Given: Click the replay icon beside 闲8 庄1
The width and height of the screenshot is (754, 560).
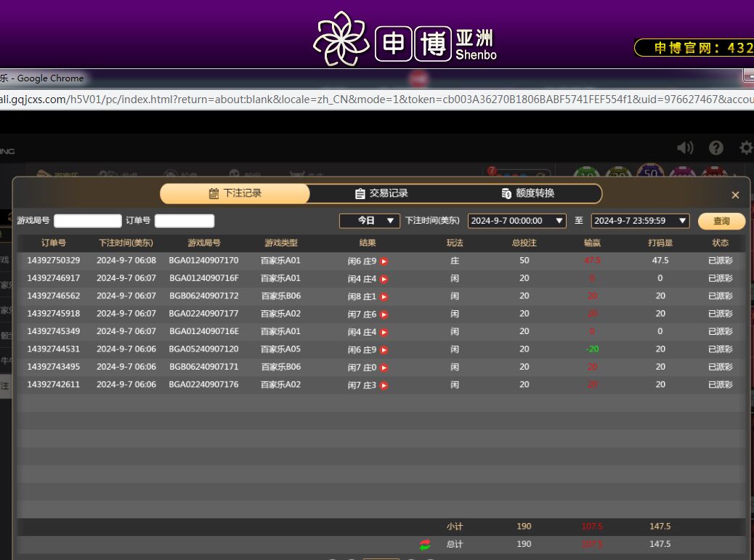Looking at the screenshot, I should (x=384, y=296).
